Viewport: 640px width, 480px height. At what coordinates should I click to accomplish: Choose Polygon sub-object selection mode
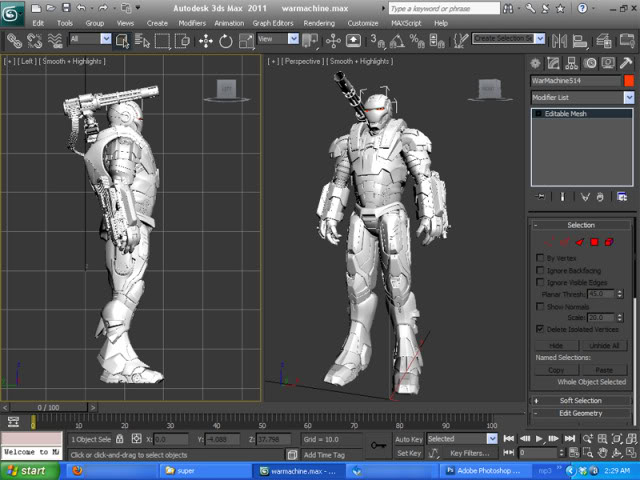(x=594, y=242)
